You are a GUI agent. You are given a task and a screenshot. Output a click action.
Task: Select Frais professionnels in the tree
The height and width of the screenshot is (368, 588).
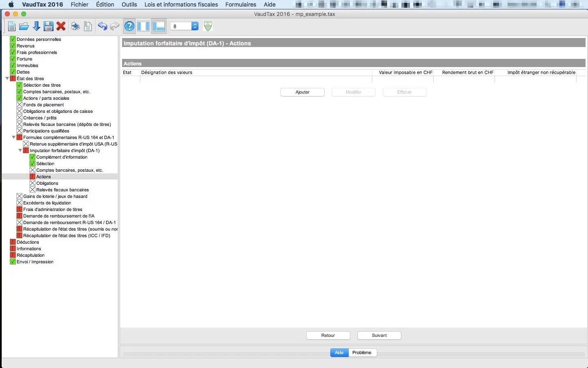click(x=37, y=52)
